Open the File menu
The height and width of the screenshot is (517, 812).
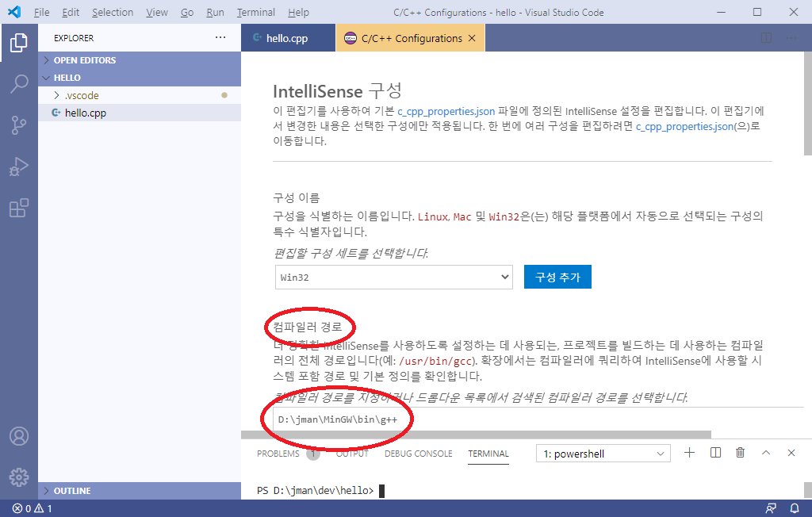click(41, 12)
